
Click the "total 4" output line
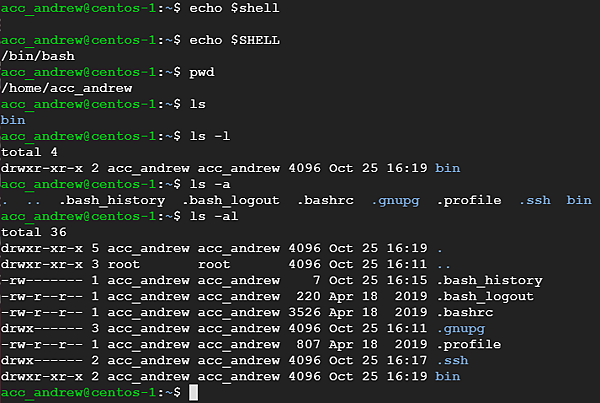pyautogui.click(x=30, y=152)
